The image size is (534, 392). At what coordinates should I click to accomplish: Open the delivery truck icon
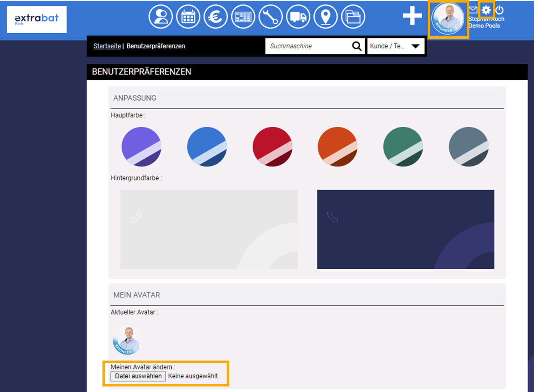tap(298, 17)
